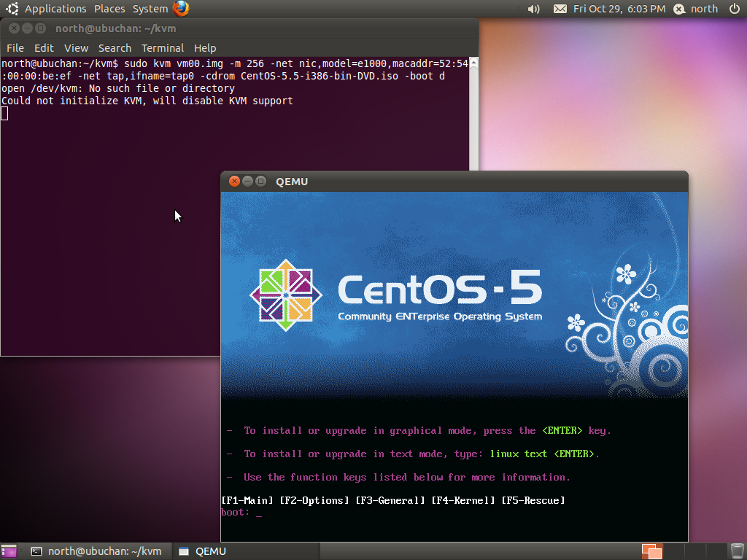Open the Applications menu

pos(55,9)
